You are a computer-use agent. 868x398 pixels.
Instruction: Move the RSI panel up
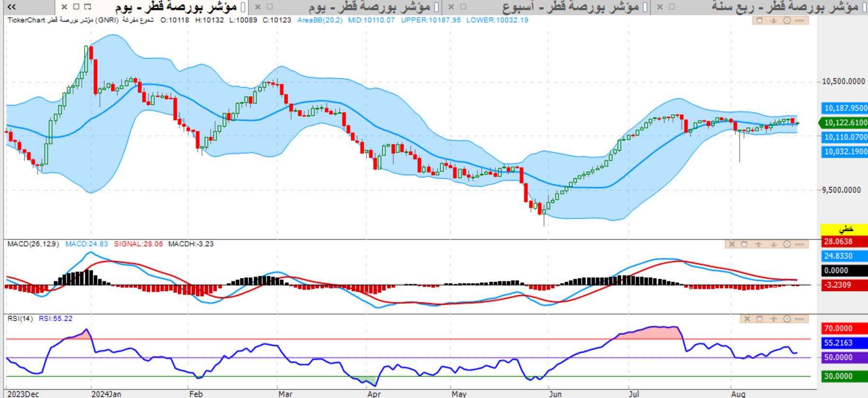point(773,319)
